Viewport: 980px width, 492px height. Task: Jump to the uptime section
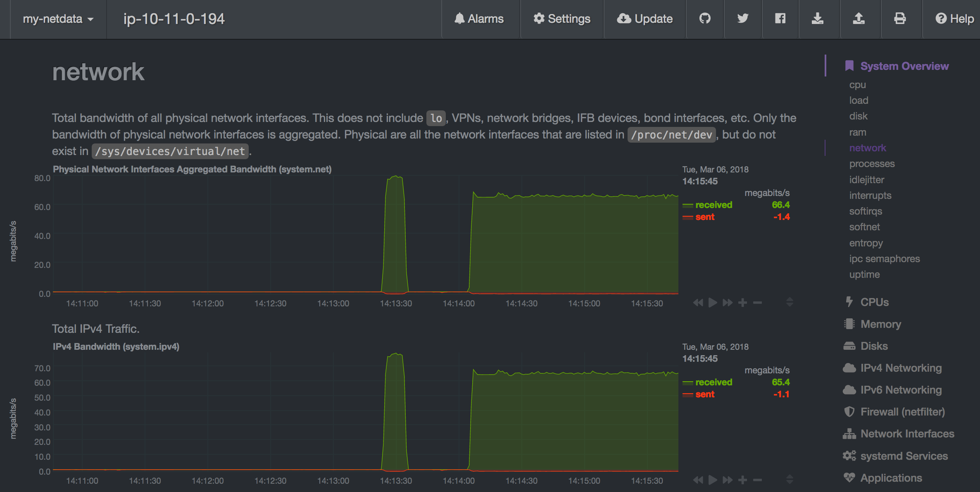pyautogui.click(x=864, y=275)
